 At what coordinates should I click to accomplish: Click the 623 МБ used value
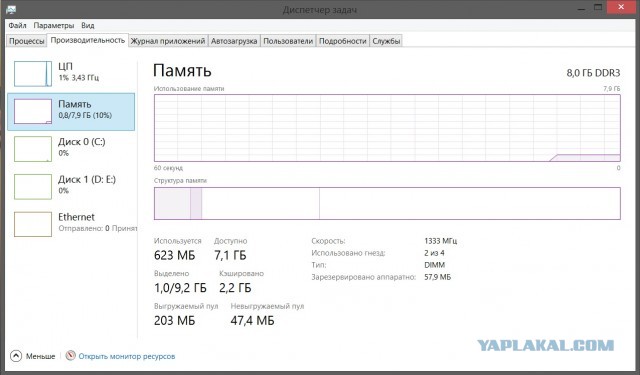pos(174,255)
